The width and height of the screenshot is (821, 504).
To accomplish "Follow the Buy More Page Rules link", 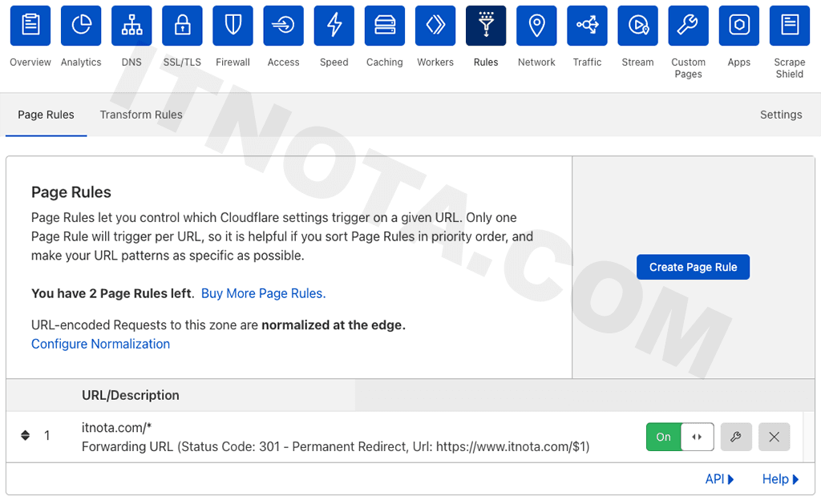I will pyautogui.click(x=263, y=293).
